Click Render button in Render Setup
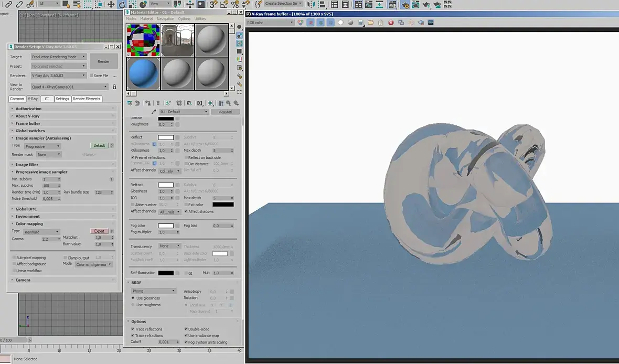Viewport: 619px width, 364px height. pyautogui.click(x=103, y=61)
